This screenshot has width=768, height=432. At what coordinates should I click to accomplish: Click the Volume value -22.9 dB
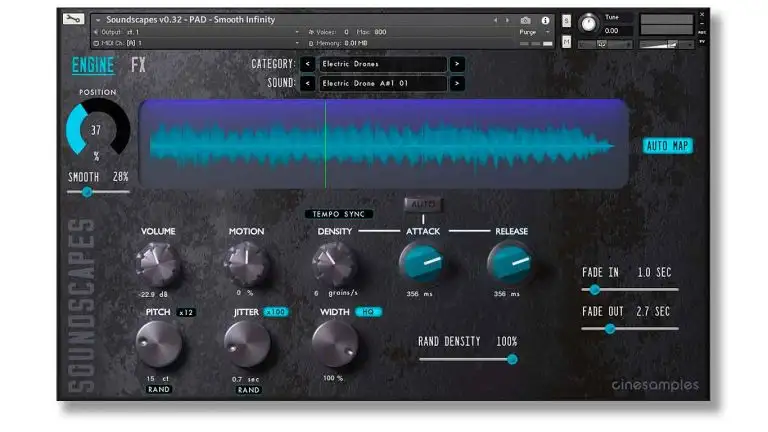click(154, 294)
